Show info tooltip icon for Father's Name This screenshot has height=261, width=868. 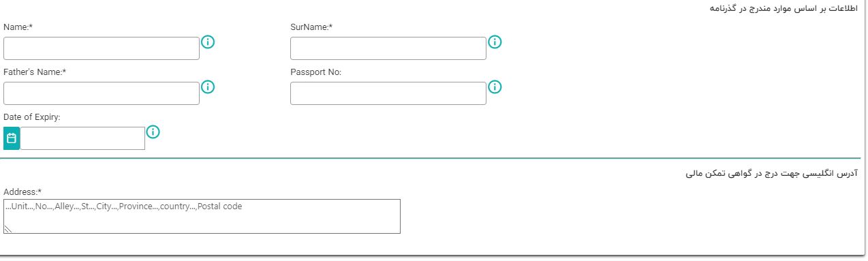point(208,87)
